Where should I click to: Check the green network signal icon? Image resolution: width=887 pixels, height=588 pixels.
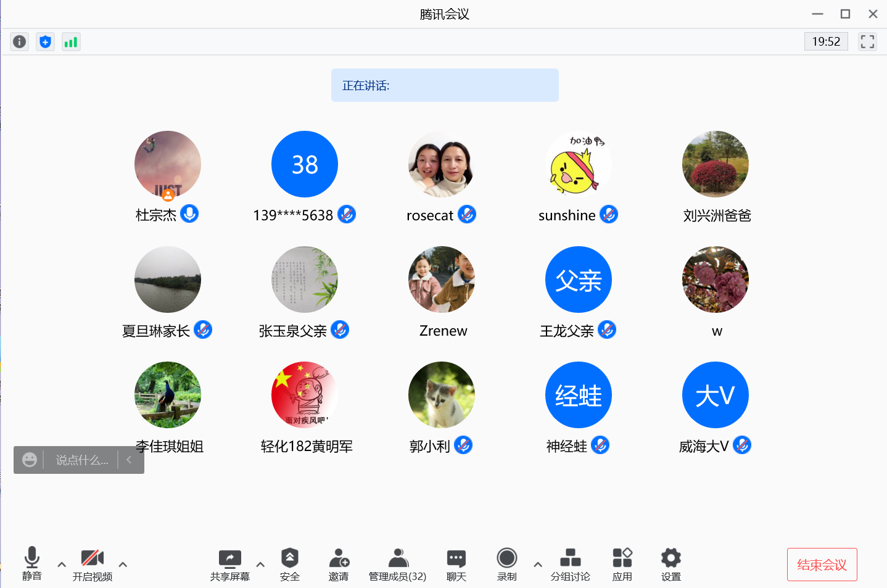point(71,42)
